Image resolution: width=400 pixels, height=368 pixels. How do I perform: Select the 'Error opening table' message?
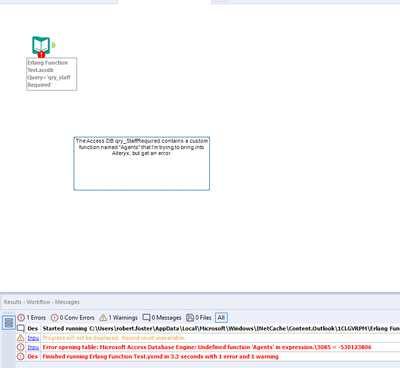pyautogui.click(x=207, y=347)
